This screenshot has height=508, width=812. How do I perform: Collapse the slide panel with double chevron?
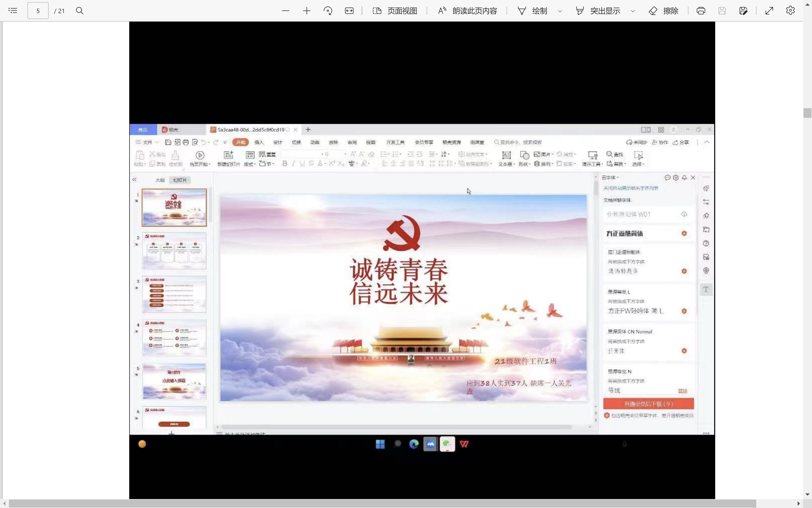click(134, 180)
